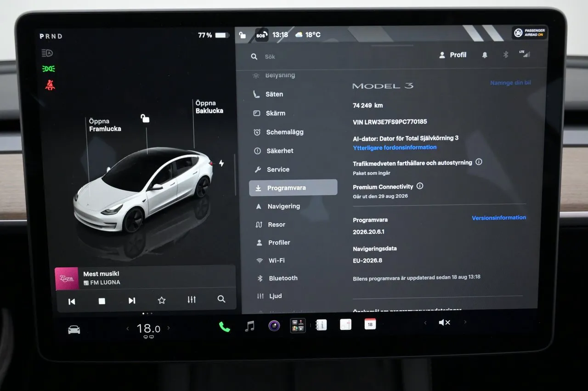Tap the 77 % battery indicator
Screen dimensions: 588x391
213,35
